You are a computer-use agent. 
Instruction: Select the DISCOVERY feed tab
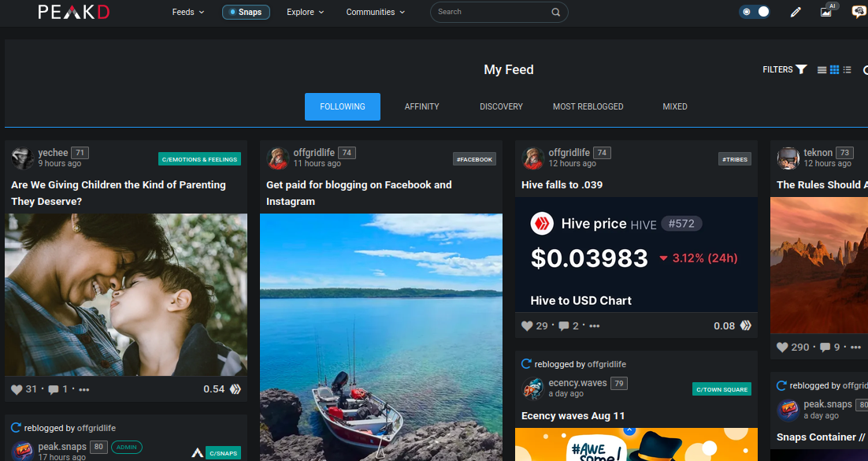tap(501, 106)
